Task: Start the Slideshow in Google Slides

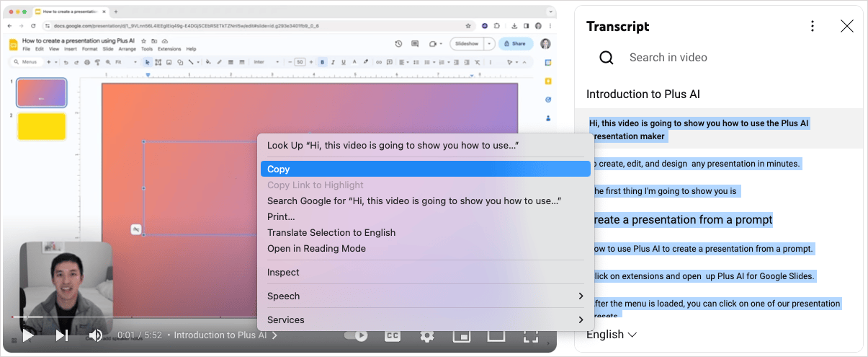Action: coord(466,43)
